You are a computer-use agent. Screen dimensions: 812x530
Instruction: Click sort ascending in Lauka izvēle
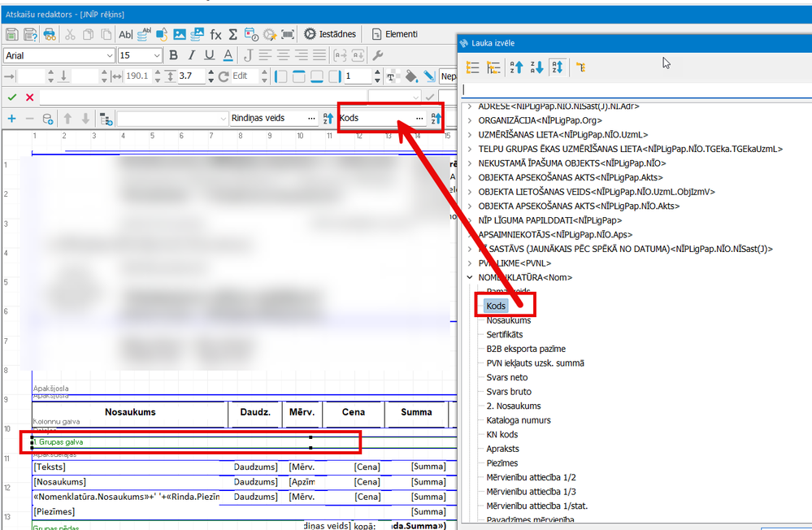(516, 67)
